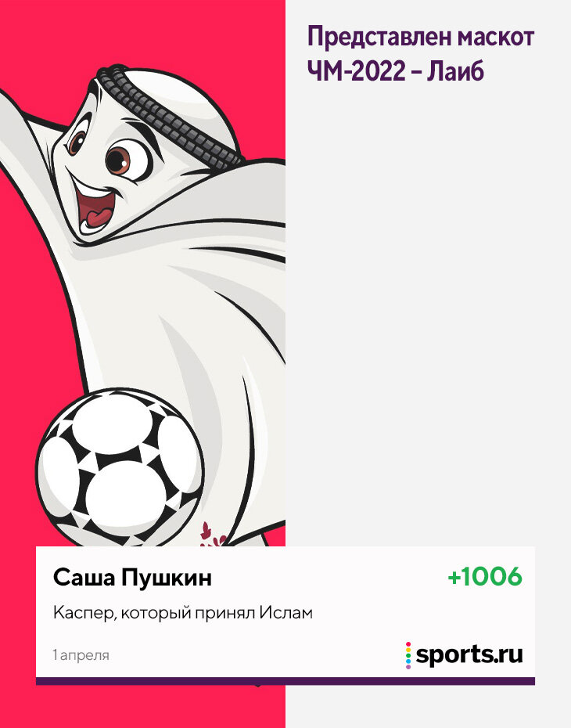571x728 pixels.
Task: Click the soccer ball illustration
Action: 120,467
